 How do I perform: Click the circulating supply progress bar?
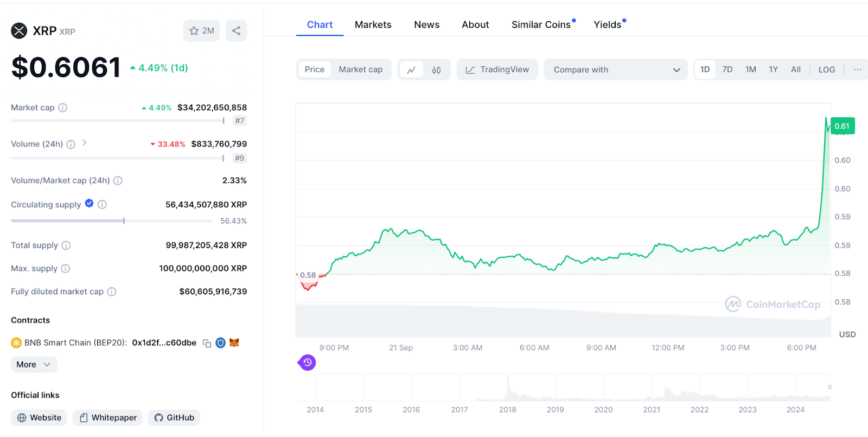coord(111,221)
